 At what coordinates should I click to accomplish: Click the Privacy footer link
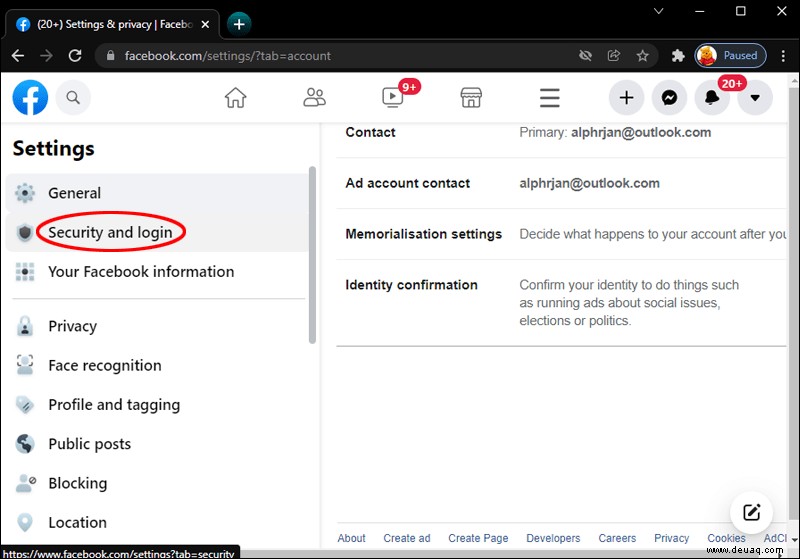pyautogui.click(x=671, y=538)
